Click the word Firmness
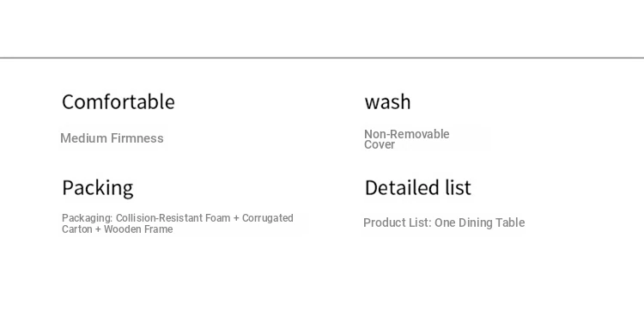This screenshot has height=323, width=644. (137, 138)
